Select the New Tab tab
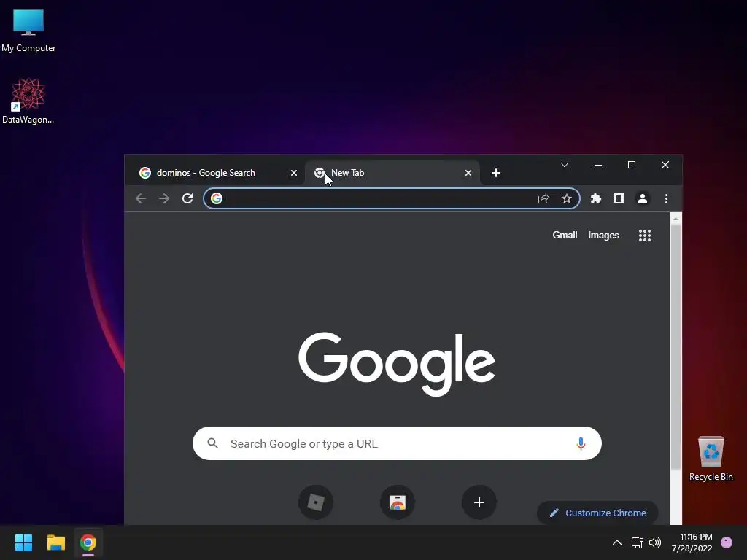The width and height of the screenshot is (747, 560). (392, 173)
